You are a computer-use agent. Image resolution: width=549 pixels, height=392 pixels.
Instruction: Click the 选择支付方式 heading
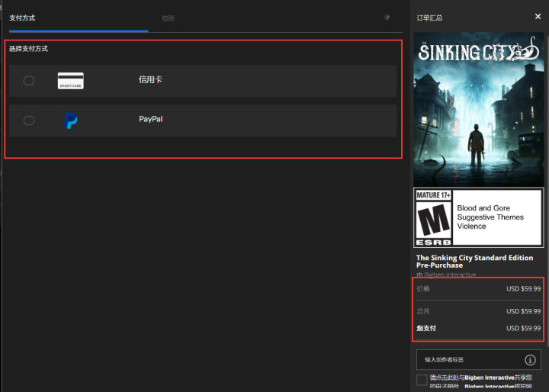tap(28, 50)
